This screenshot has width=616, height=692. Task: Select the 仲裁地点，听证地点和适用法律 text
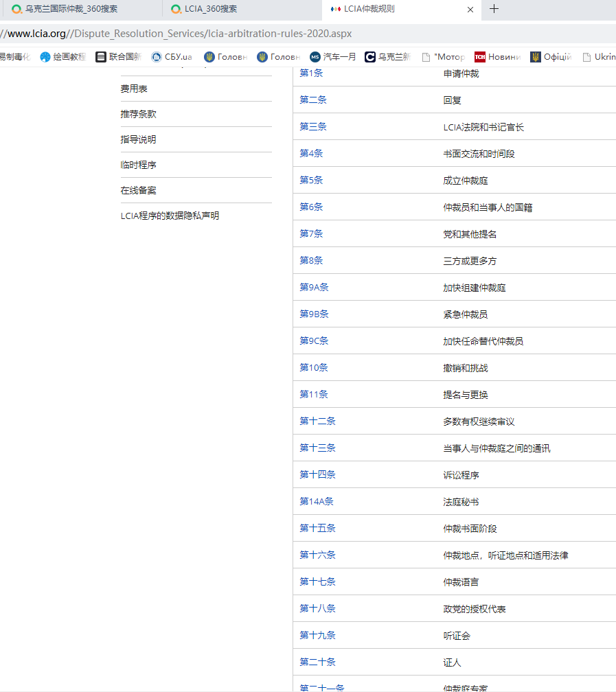tap(505, 555)
